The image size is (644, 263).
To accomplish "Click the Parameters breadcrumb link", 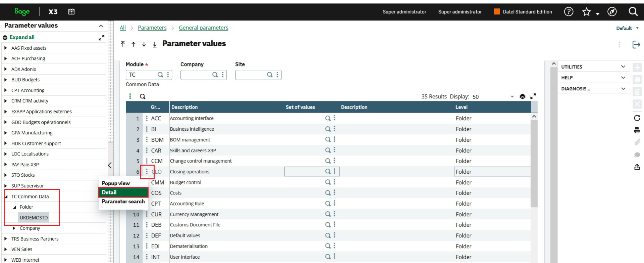I will (152, 28).
